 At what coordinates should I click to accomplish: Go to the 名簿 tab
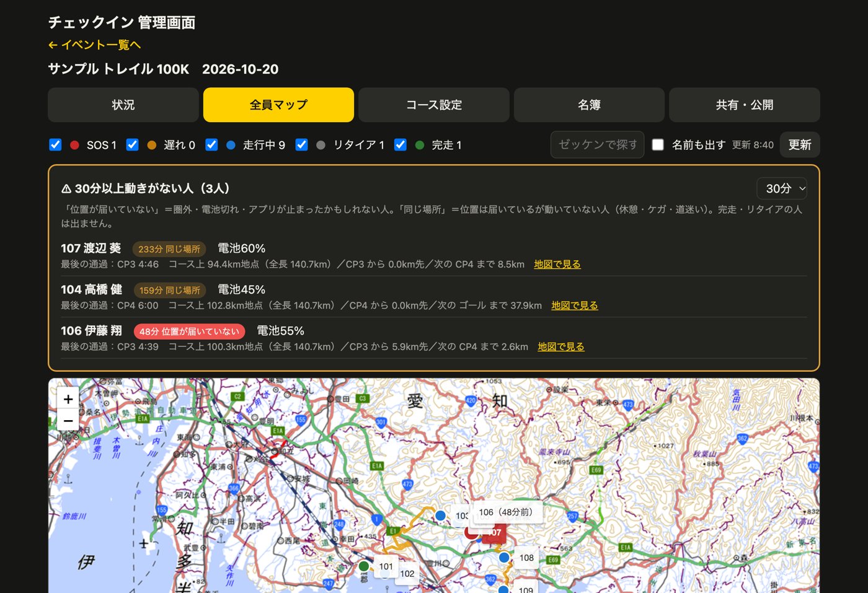coord(589,105)
